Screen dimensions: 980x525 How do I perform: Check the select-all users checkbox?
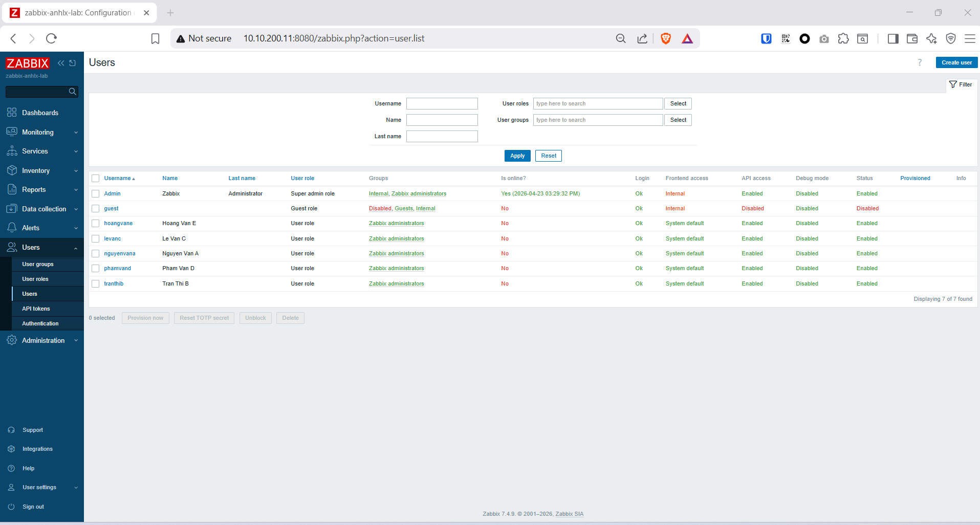[x=96, y=178]
